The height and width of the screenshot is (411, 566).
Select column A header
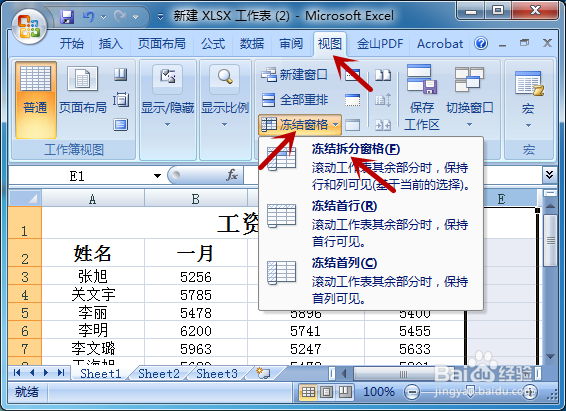[x=93, y=199]
